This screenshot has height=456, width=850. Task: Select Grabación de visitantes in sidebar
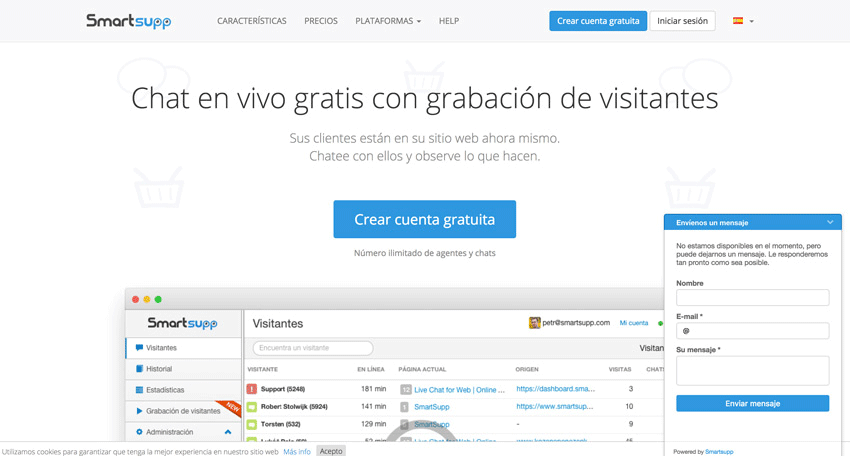coord(184,411)
